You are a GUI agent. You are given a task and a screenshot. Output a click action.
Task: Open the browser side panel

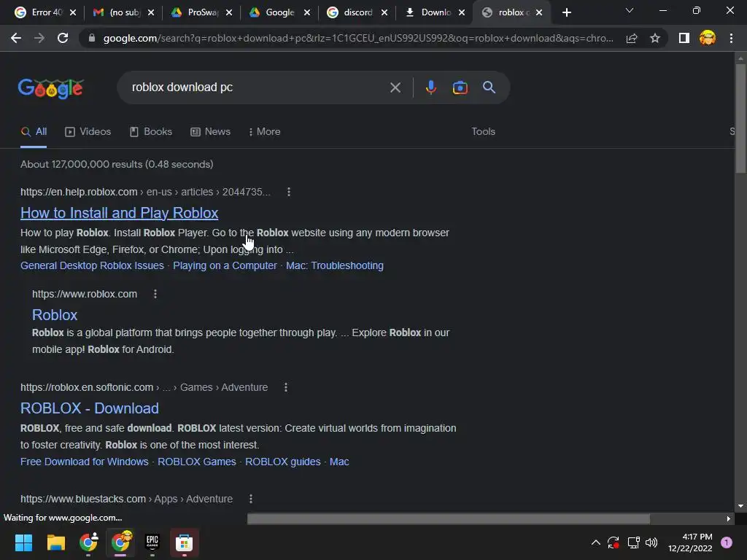point(684,38)
